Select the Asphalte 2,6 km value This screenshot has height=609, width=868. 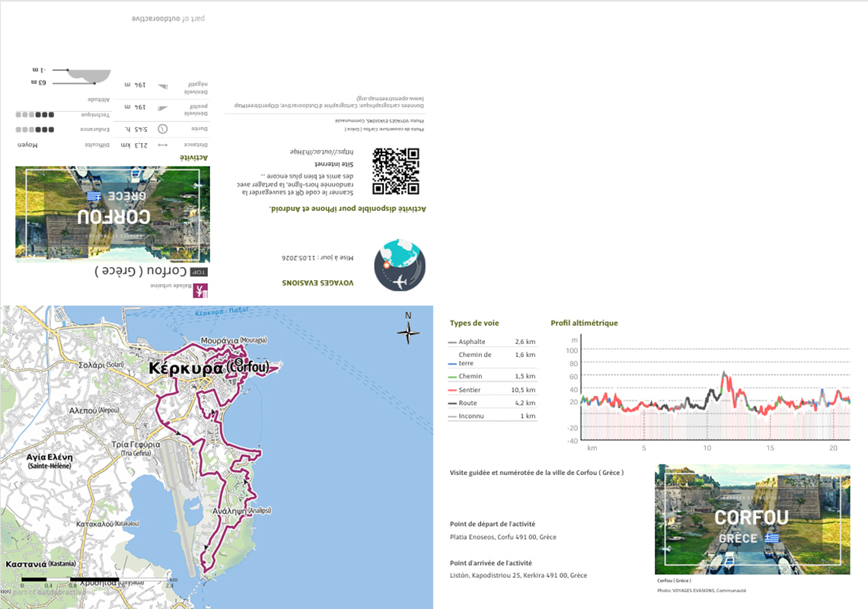[525, 342]
